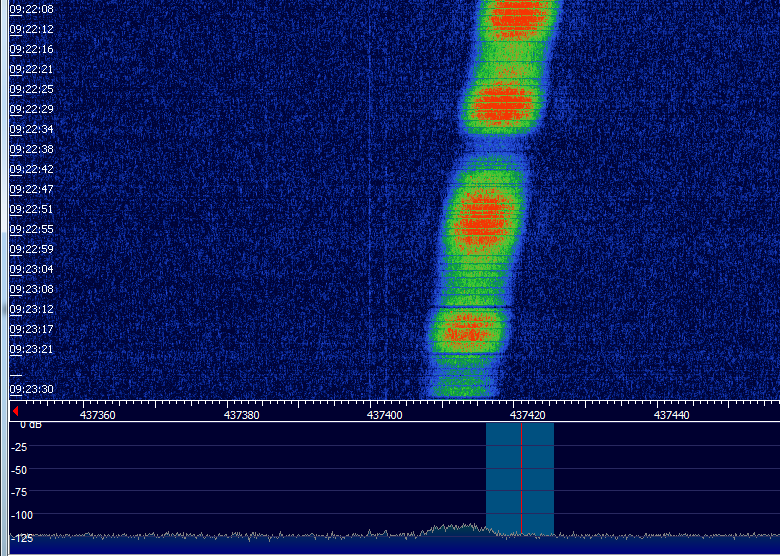Click the -75 dB level label
Image resolution: width=780 pixels, height=556 pixels.
pyautogui.click(x=19, y=492)
